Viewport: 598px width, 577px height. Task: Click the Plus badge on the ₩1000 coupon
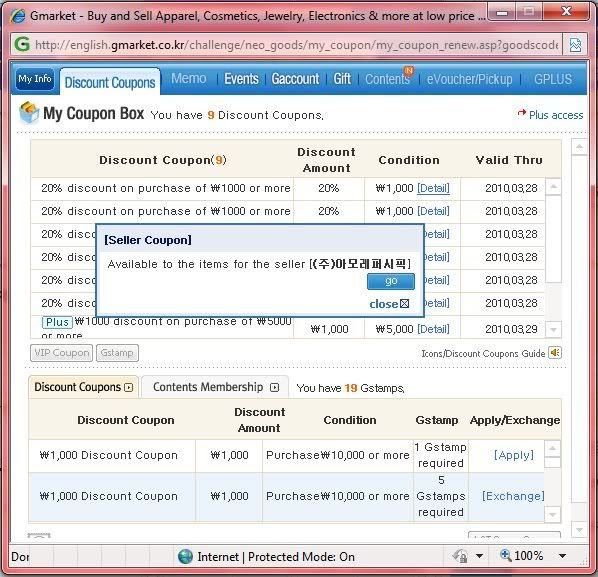[x=57, y=322]
